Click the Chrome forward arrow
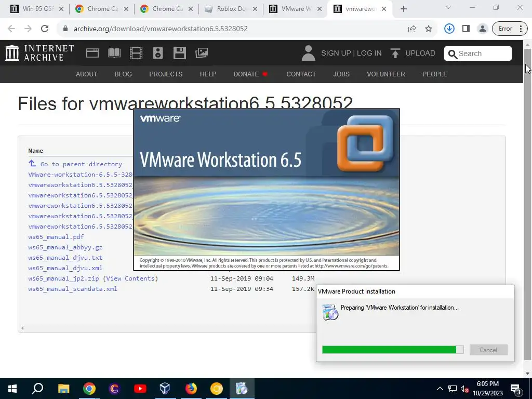 pos(28,29)
